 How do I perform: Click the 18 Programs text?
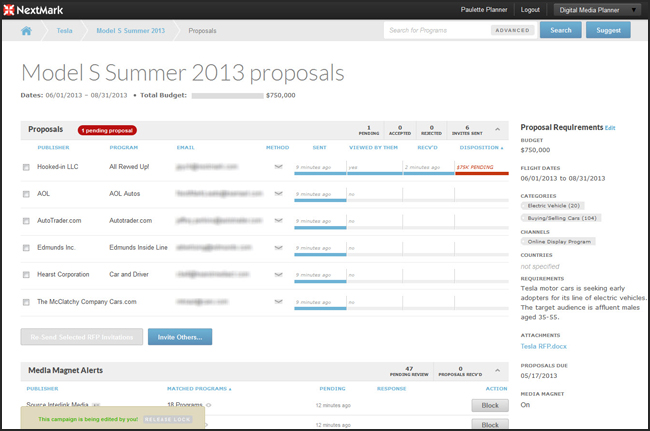pyautogui.click(x=185, y=404)
